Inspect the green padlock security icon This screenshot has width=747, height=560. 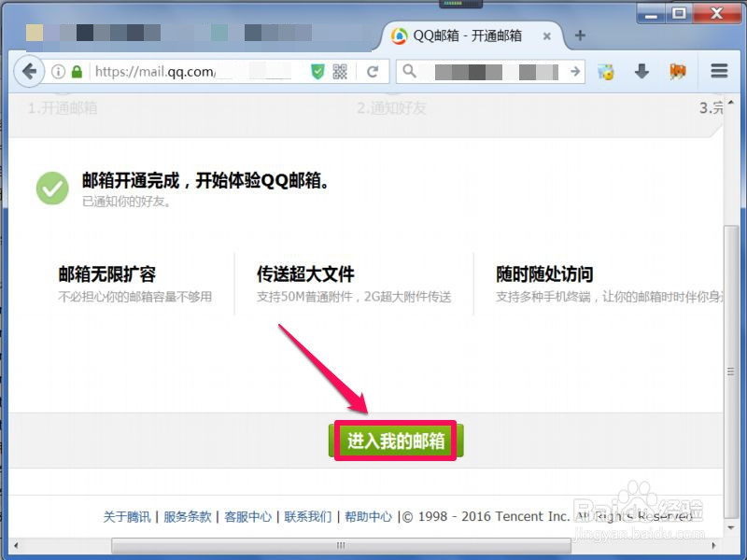pyautogui.click(x=77, y=72)
